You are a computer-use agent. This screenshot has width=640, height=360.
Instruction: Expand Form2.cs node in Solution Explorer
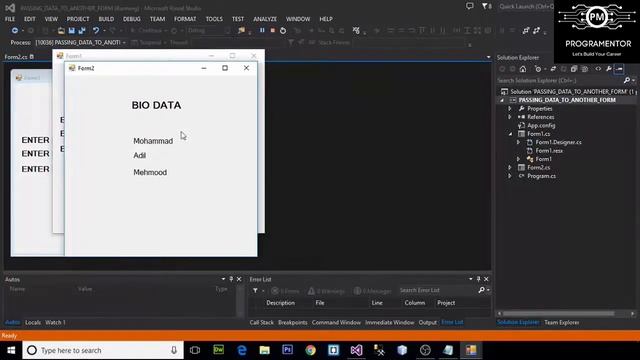(510, 168)
